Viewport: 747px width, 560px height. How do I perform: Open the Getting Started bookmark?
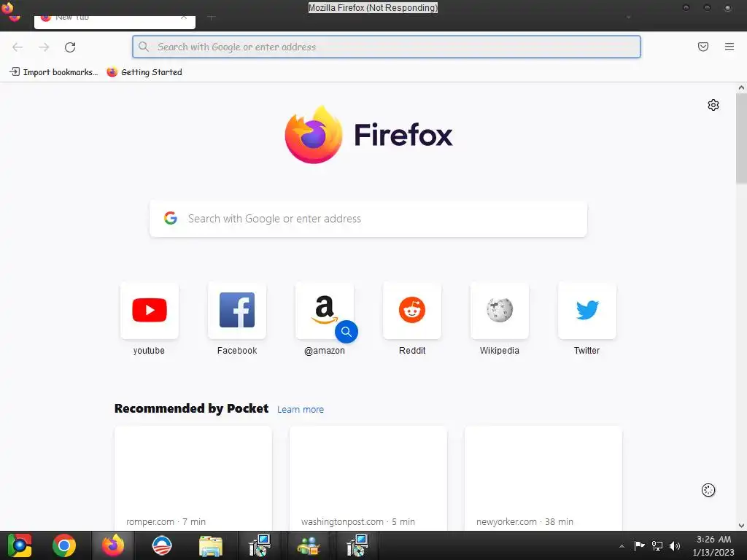click(144, 72)
